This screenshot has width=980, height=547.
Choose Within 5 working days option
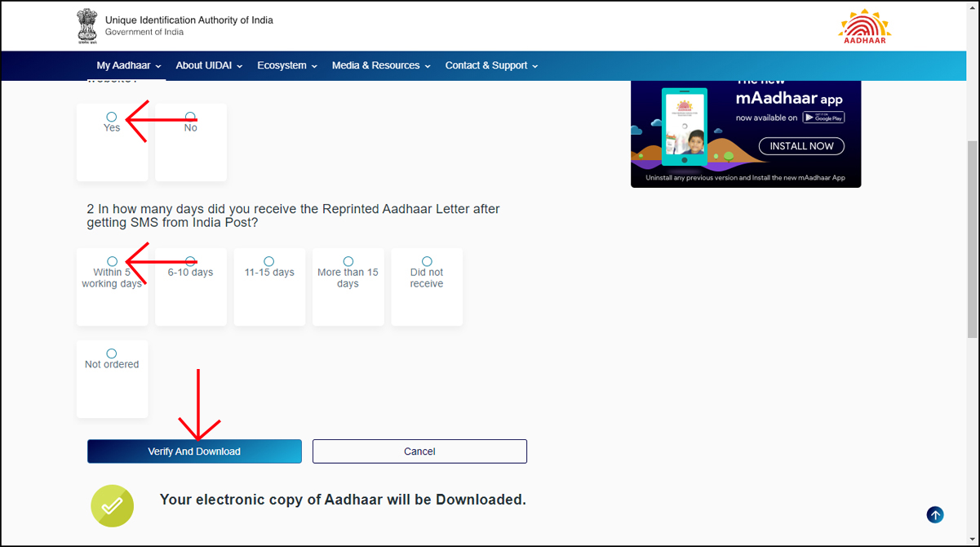click(110, 260)
